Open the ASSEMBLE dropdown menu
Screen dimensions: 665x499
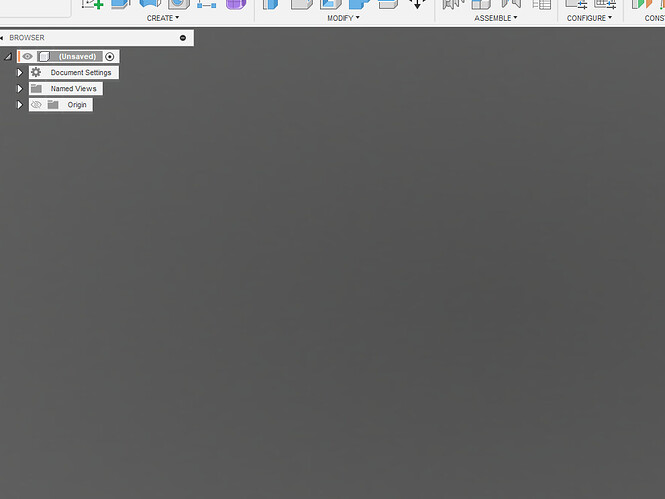tap(495, 18)
